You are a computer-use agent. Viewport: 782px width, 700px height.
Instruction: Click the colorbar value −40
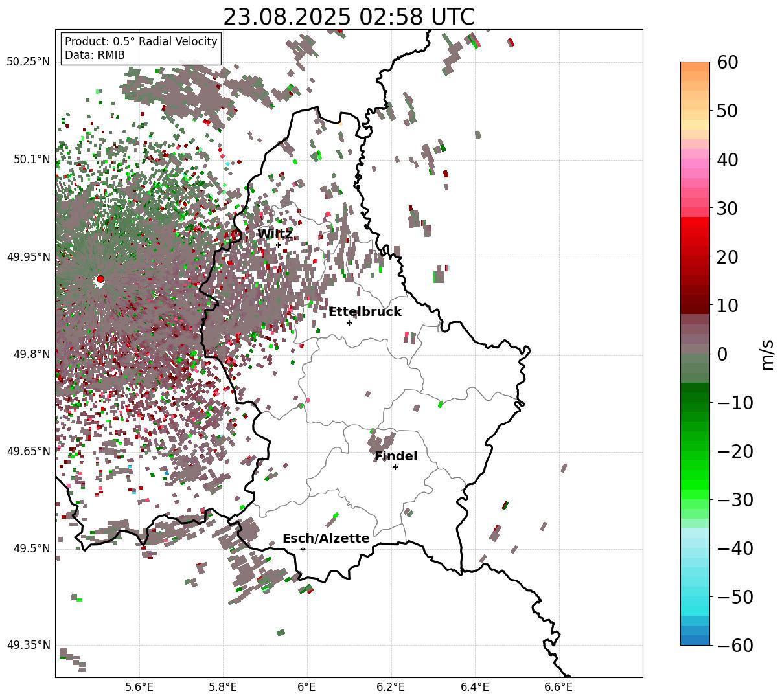(x=735, y=548)
